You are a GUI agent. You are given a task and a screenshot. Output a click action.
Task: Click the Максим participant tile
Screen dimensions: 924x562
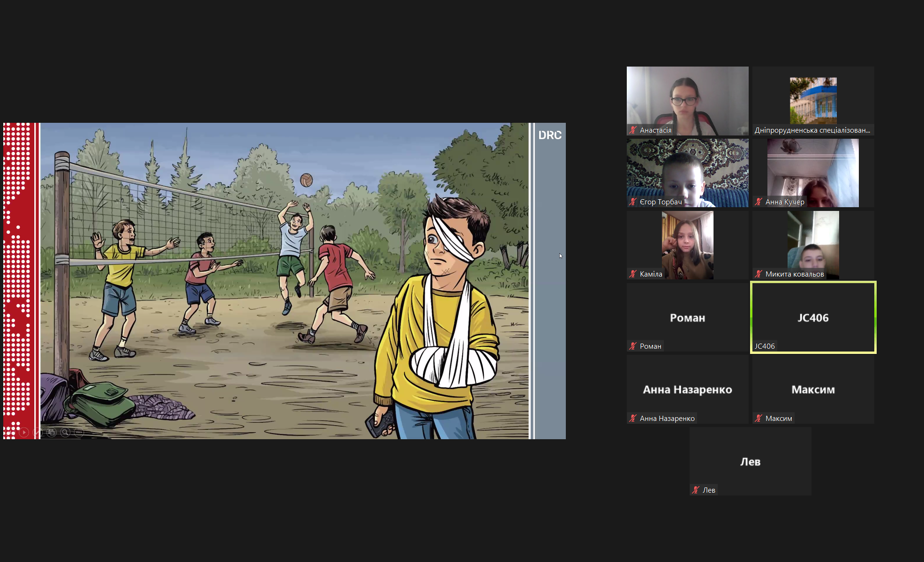813,390
